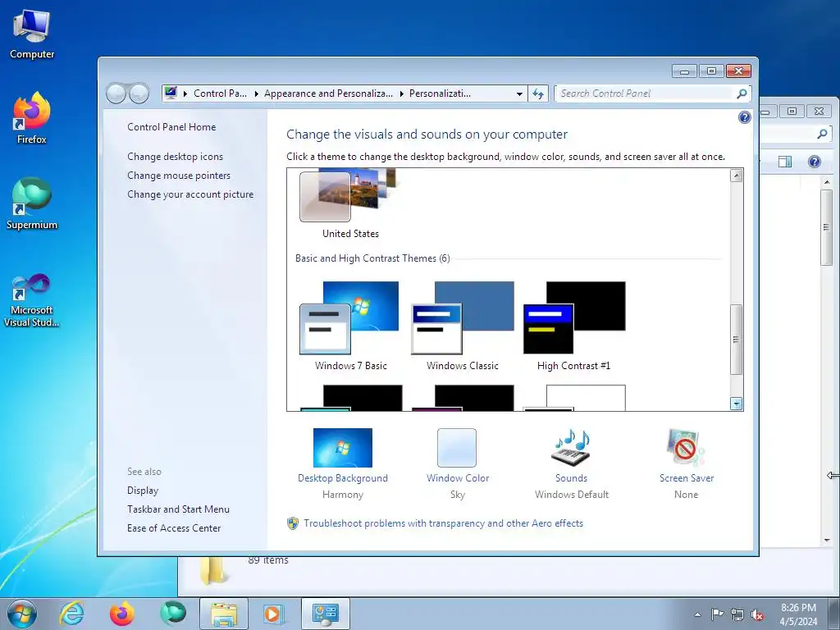Click the background Explorer window scrollbar thumb

point(826,228)
